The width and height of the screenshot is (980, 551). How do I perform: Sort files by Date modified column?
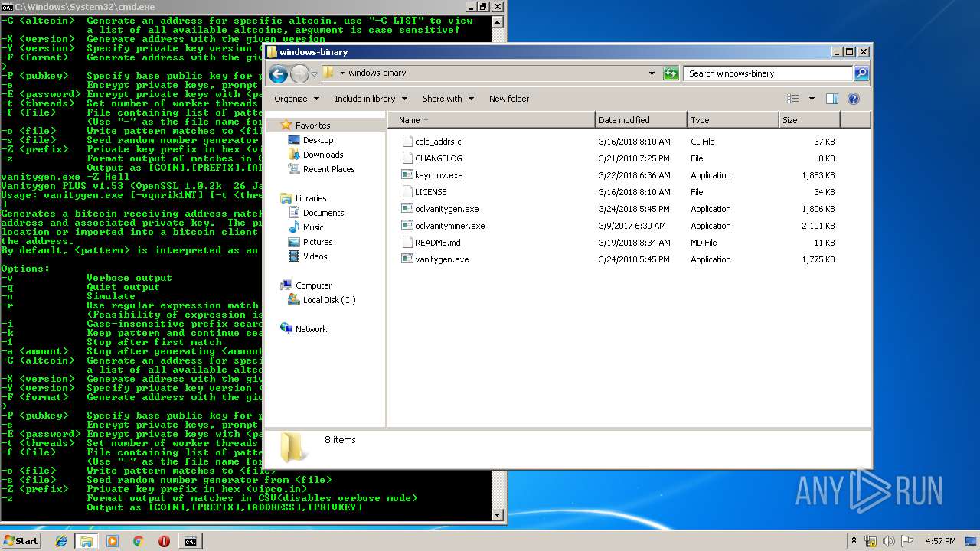[x=641, y=120]
